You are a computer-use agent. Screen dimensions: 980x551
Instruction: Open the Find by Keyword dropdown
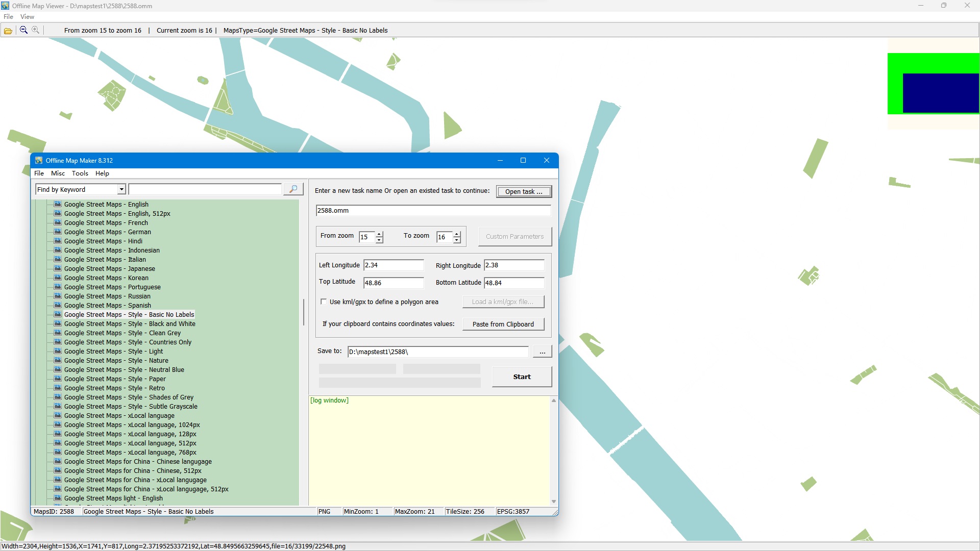point(121,189)
